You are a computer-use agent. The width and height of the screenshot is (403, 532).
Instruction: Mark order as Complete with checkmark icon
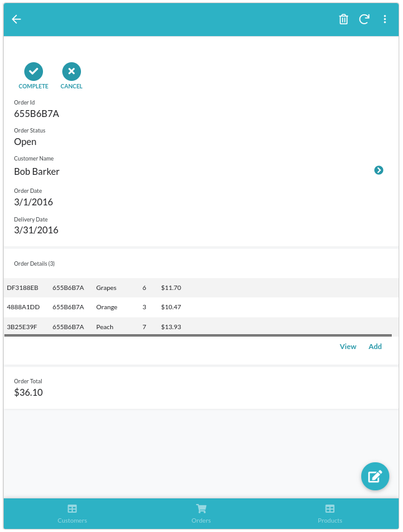click(x=33, y=72)
